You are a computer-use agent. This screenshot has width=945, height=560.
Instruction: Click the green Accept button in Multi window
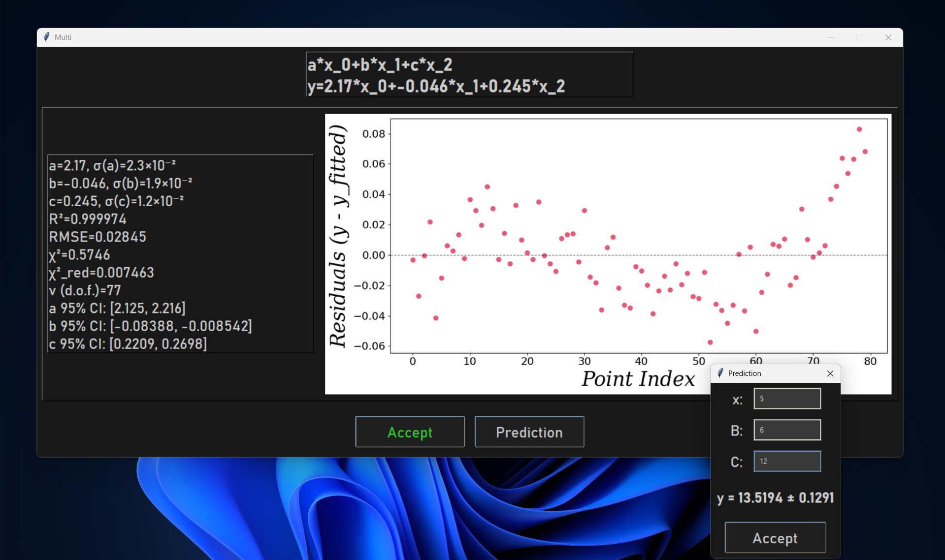[410, 432]
